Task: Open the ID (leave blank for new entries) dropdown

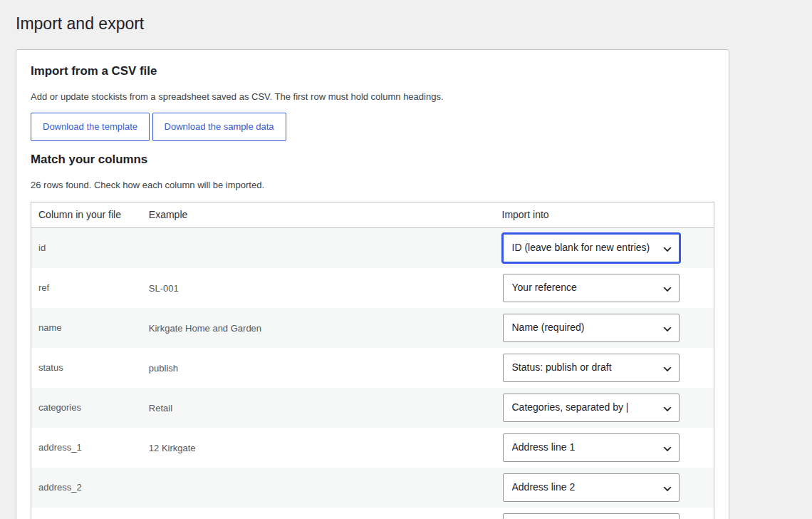Action: pos(591,248)
